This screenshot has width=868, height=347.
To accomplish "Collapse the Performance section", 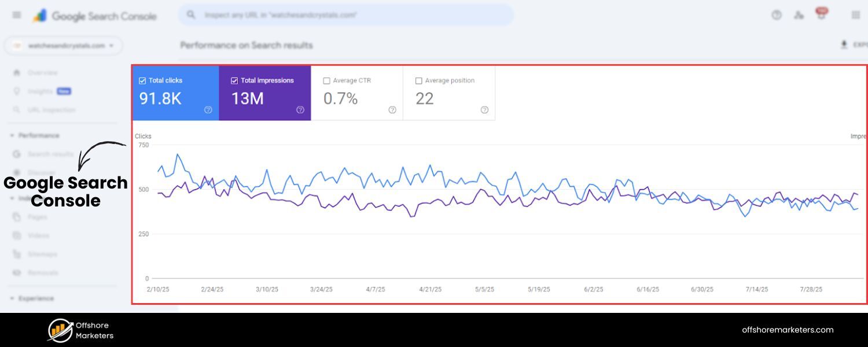I will coord(11,135).
